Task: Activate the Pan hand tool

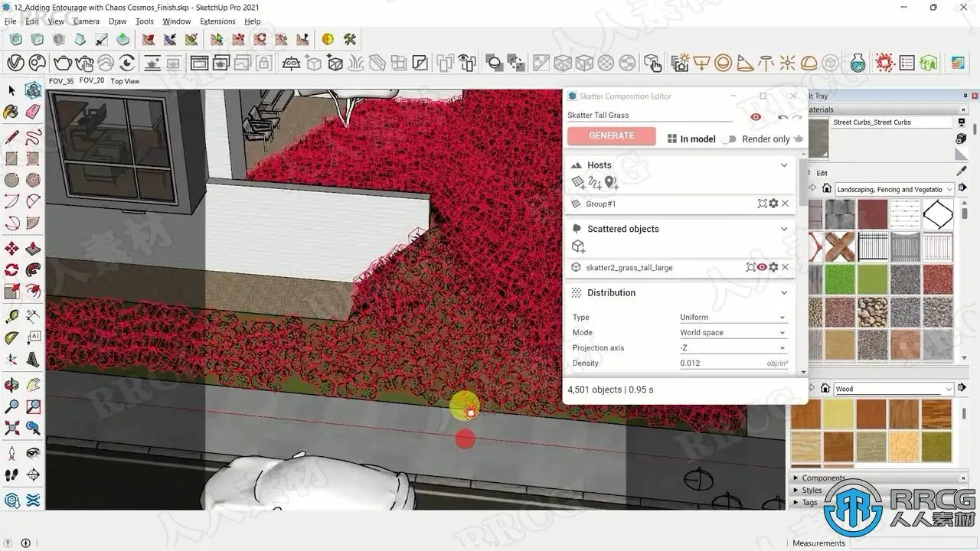Action: click(x=33, y=385)
